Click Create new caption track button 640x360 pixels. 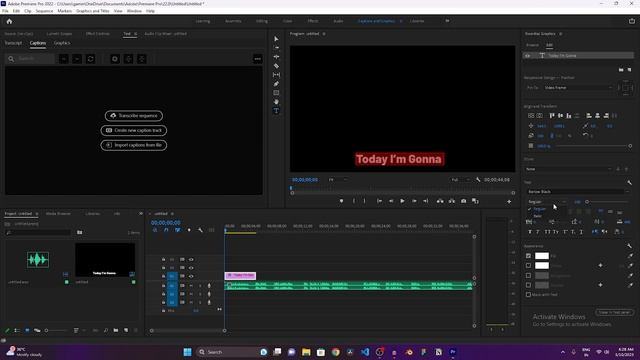click(134, 130)
